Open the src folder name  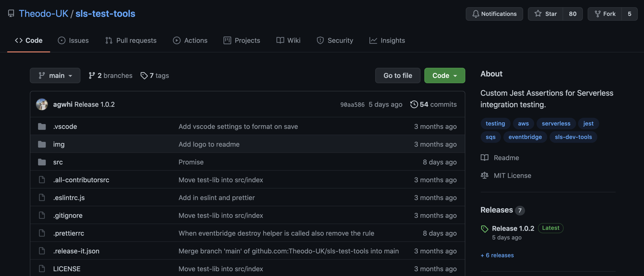point(58,162)
